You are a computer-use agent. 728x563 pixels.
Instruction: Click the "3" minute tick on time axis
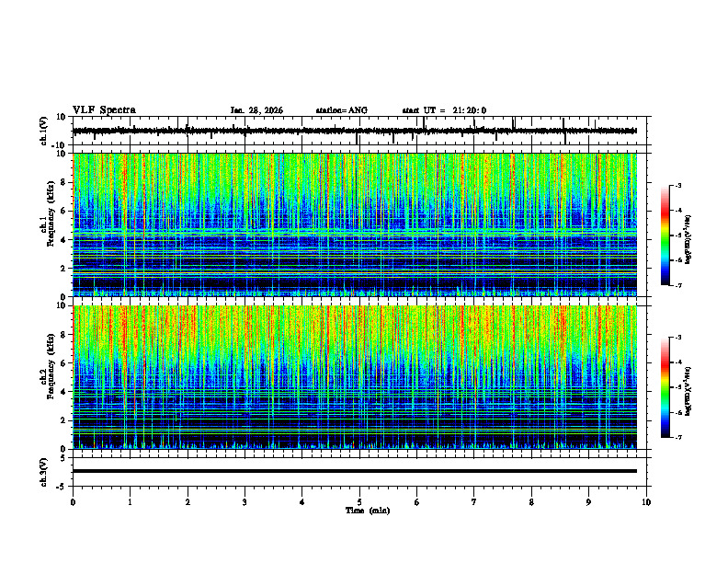pyautogui.click(x=245, y=502)
